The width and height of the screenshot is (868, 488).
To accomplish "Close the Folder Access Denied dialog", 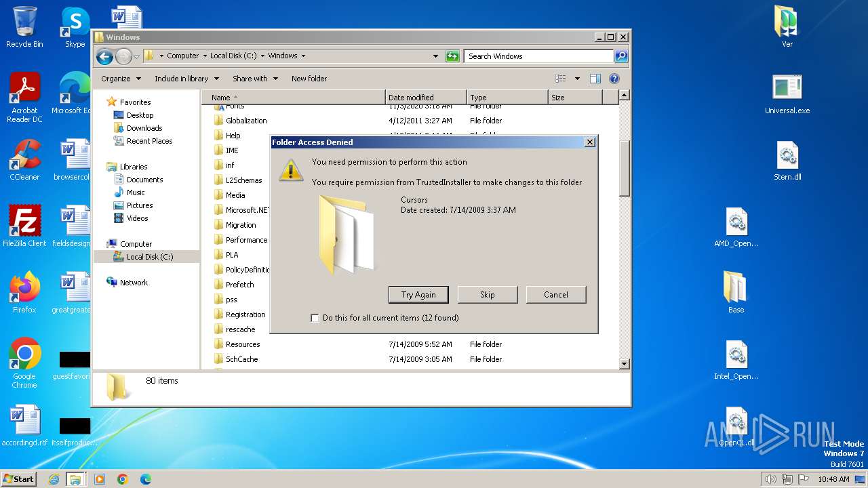I will tap(590, 142).
